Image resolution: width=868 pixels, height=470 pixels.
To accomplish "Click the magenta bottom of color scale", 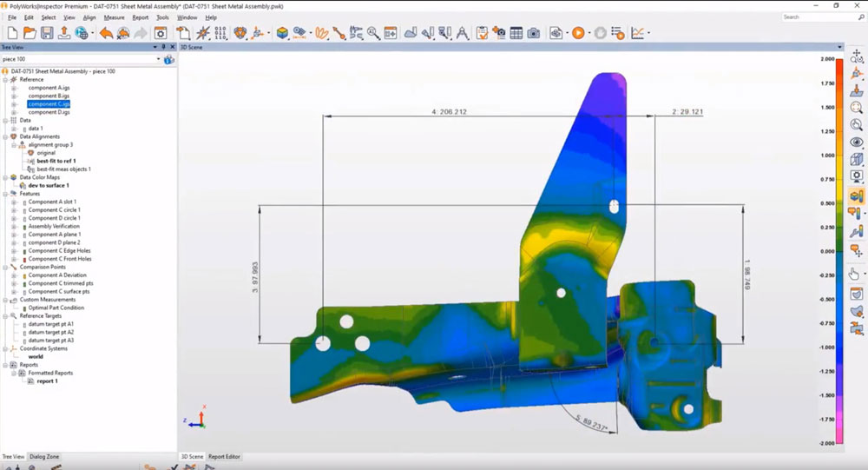I will (839, 435).
